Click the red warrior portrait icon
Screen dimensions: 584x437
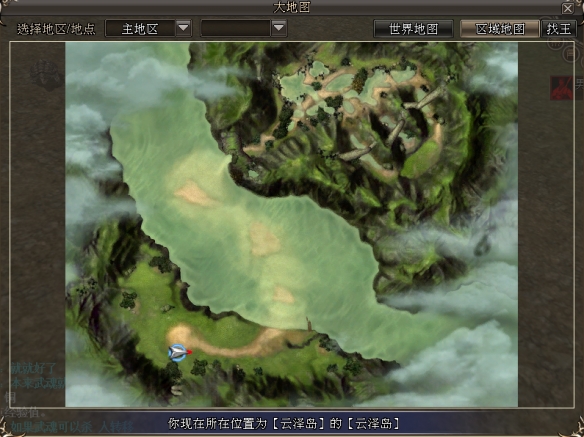(561, 88)
